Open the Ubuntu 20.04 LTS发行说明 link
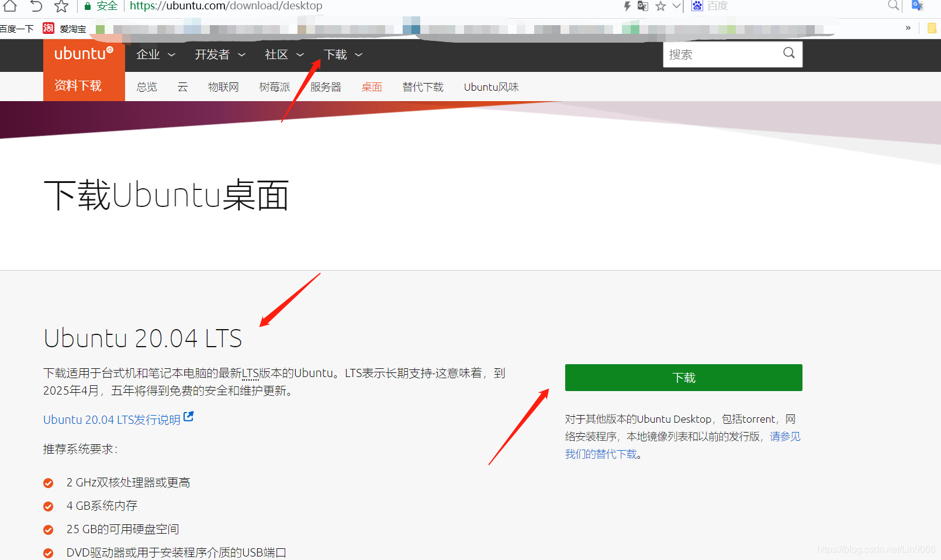941x560 pixels. coord(112,420)
